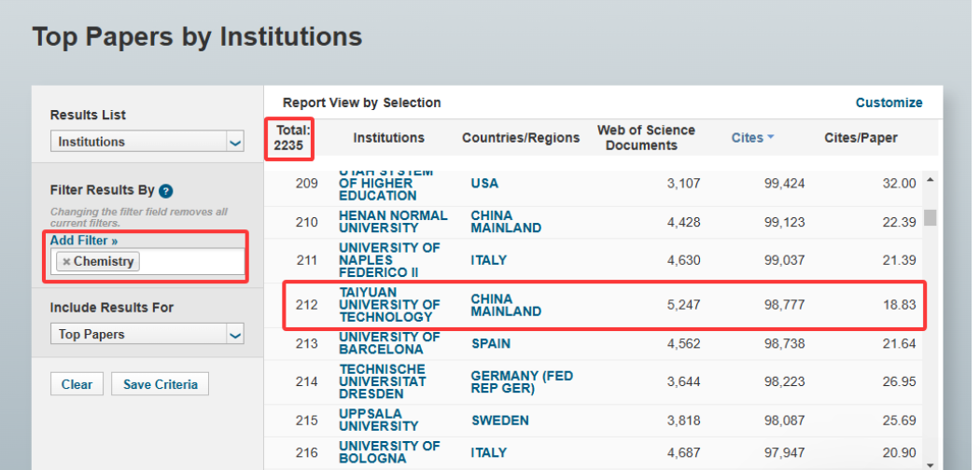
Task: Click the Clear button
Action: pyautogui.click(x=77, y=384)
